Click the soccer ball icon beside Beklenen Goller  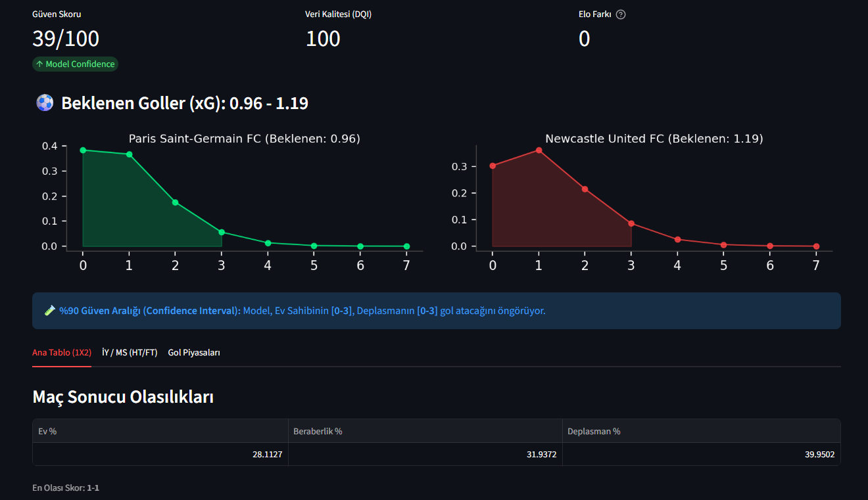44,102
